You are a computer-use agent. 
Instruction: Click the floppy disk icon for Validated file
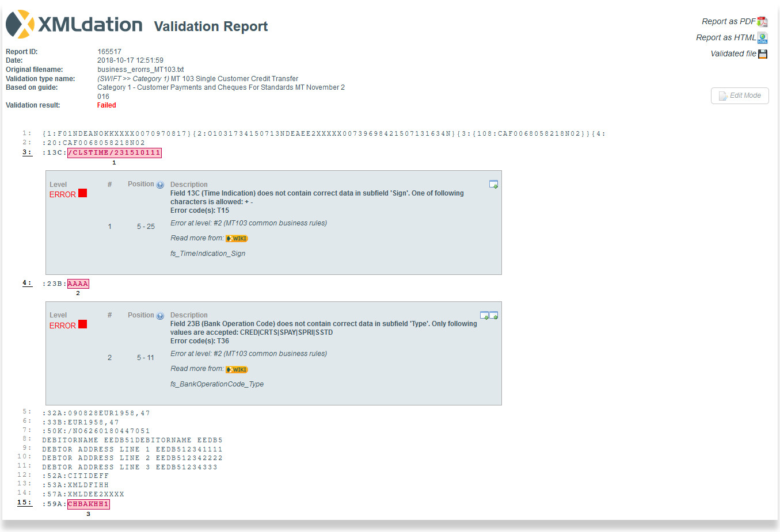763,53
